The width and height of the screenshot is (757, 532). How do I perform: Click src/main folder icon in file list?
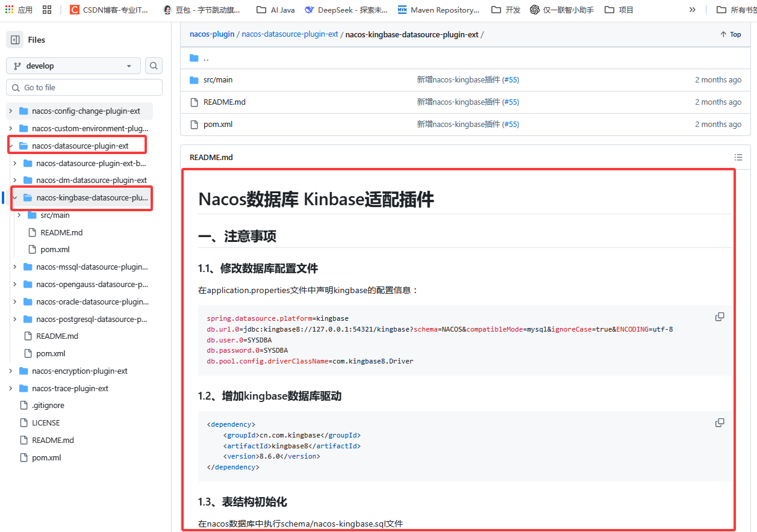pos(194,79)
